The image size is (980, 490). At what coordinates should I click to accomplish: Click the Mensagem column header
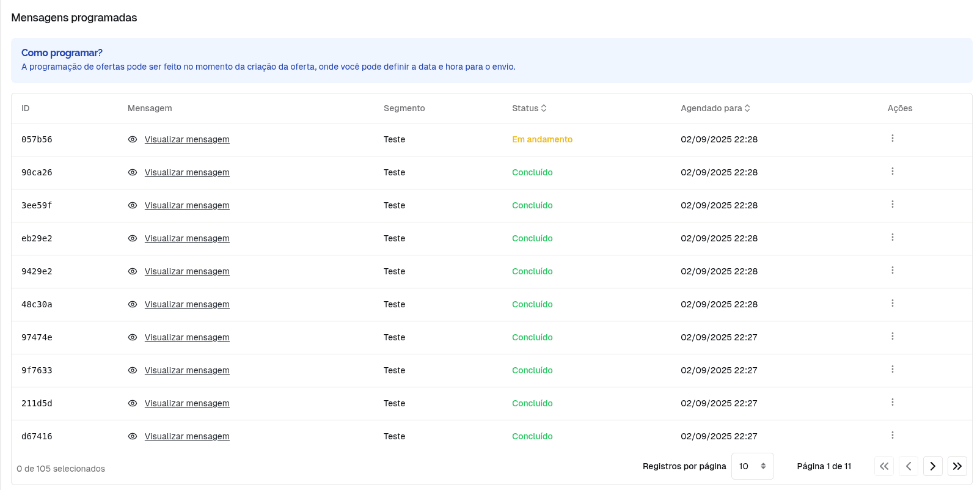click(150, 108)
